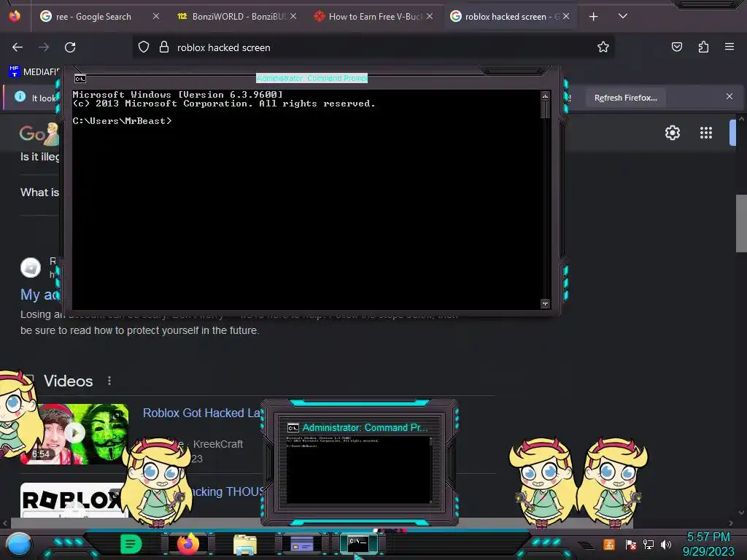Open a new browser tab

coord(593,17)
